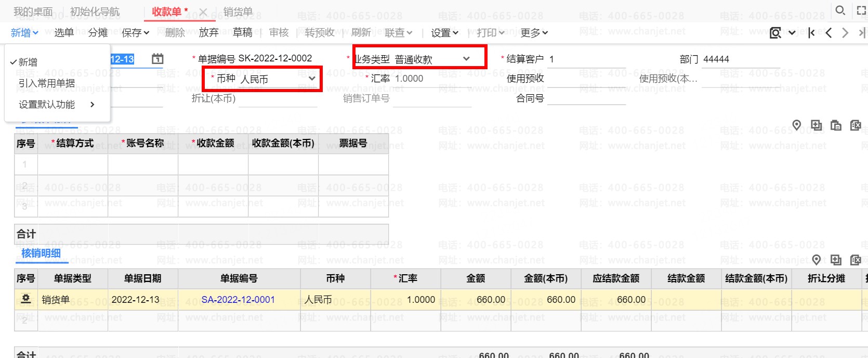The width and height of the screenshot is (868, 358).
Task: Click the 审核 toolbar button
Action: pyautogui.click(x=279, y=33)
